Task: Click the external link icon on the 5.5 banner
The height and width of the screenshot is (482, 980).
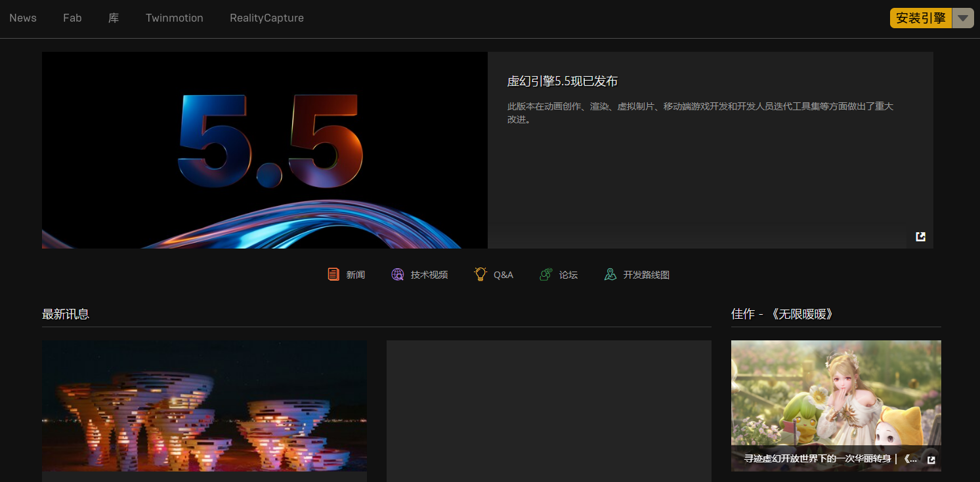Action: [x=920, y=237]
